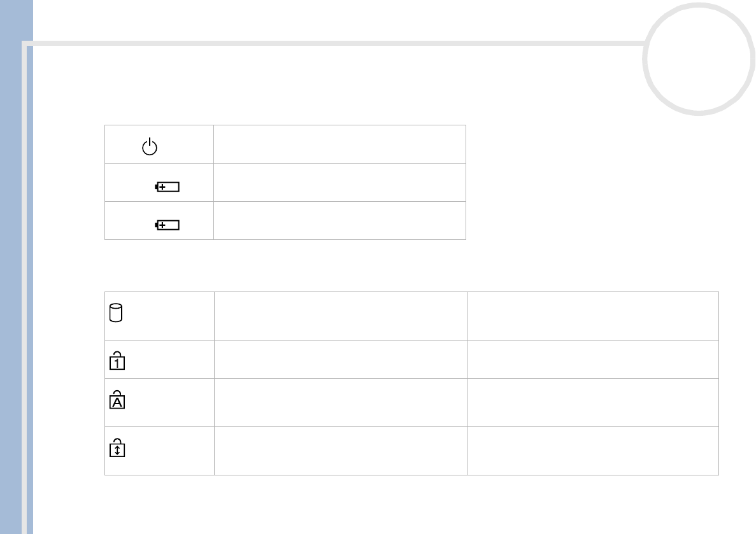Click the empty cell beside the upper battery icon
Image resolution: width=756 pixels, height=534 pixels.
pyautogui.click(x=339, y=183)
